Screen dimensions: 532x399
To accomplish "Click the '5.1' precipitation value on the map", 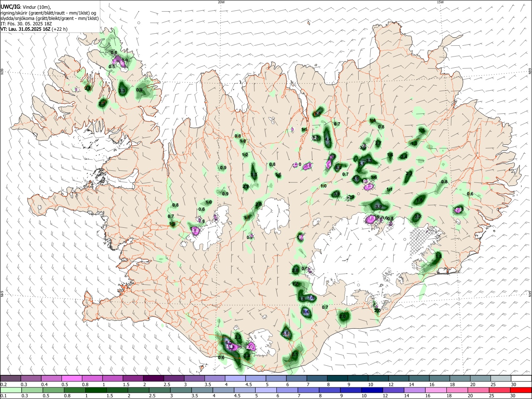I will tap(361, 164).
